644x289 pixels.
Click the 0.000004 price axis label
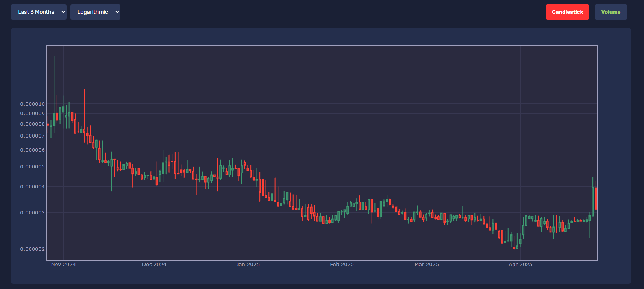pos(33,187)
